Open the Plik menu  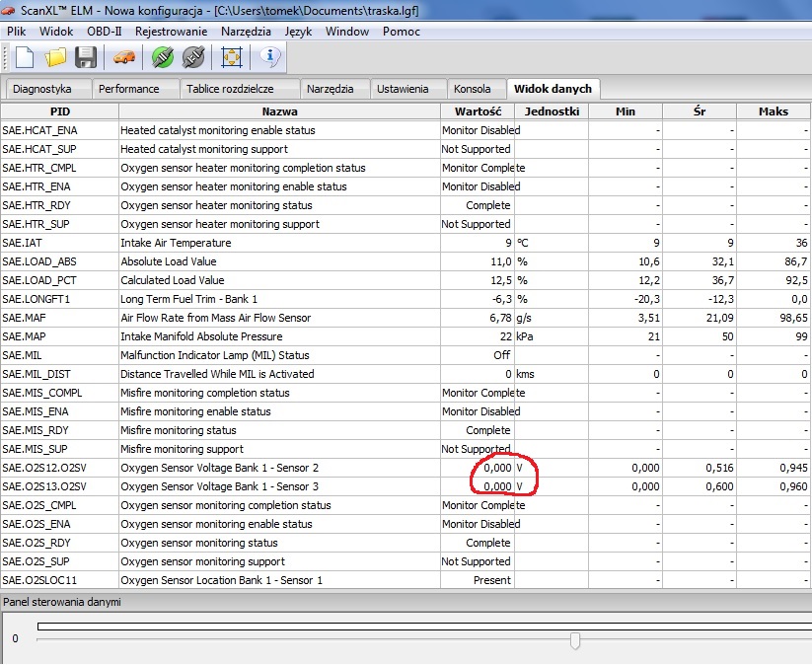point(17,32)
